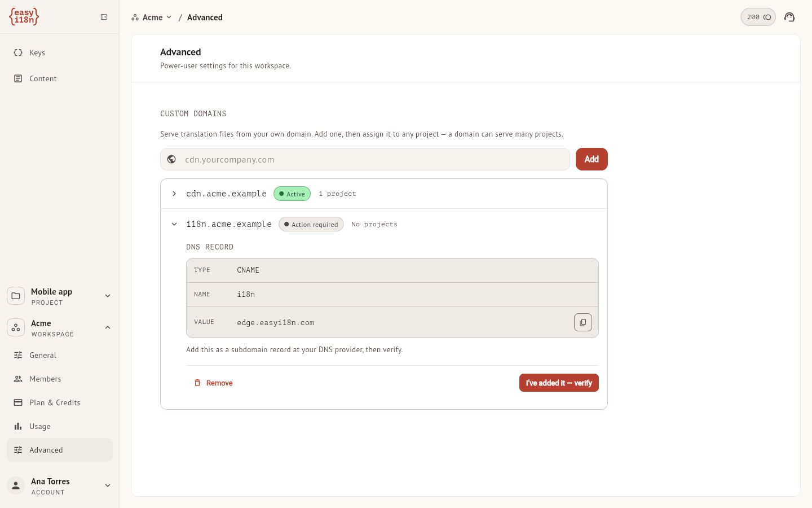Open the 200 credits badge
812x508 pixels.
tap(758, 17)
